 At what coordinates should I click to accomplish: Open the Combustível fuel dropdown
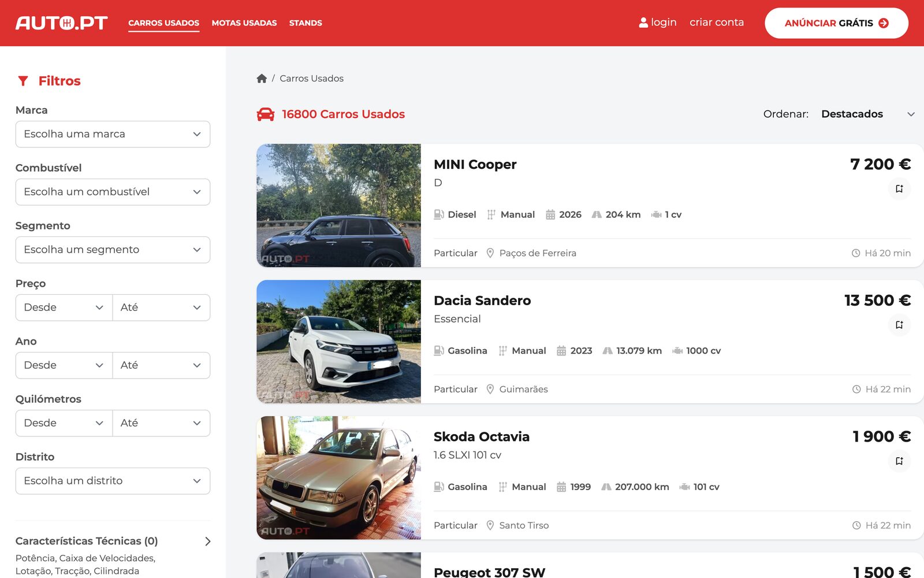pos(113,192)
